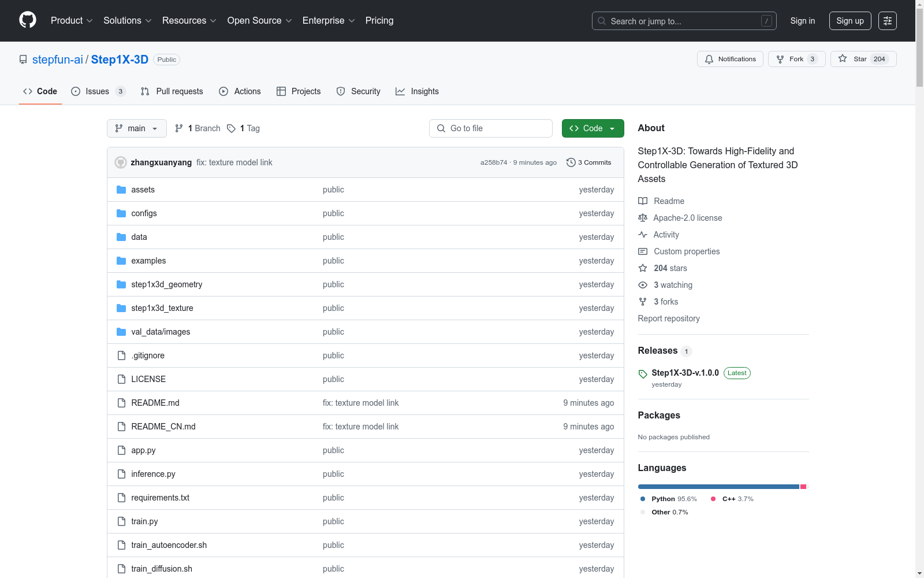The height and width of the screenshot is (578, 924).
Task: Click the commits history clock icon
Action: 571,162
